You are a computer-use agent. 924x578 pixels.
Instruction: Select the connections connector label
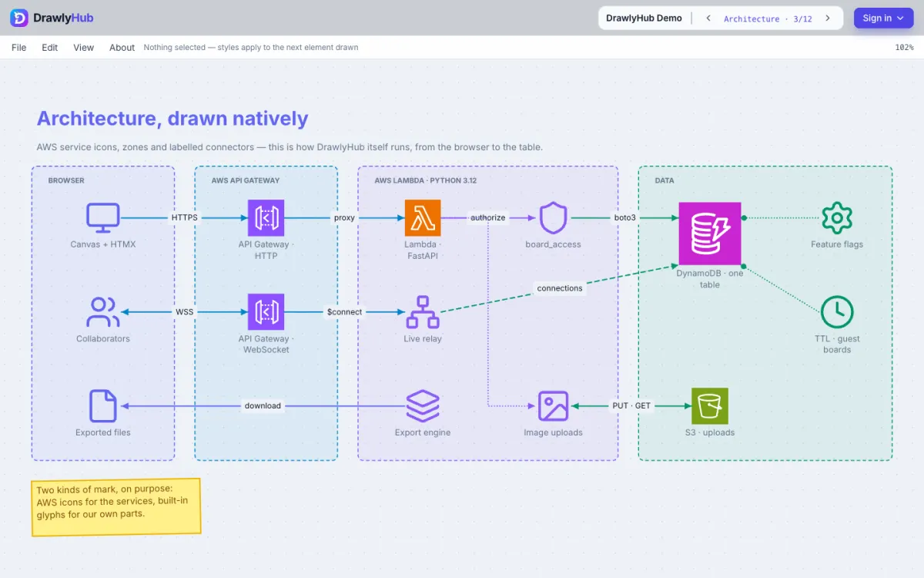tap(560, 288)
